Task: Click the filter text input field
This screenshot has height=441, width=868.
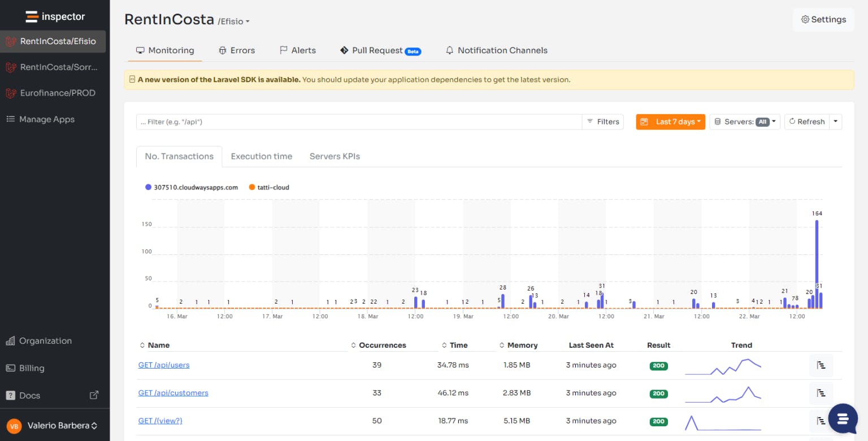Action: click(359, 122)
